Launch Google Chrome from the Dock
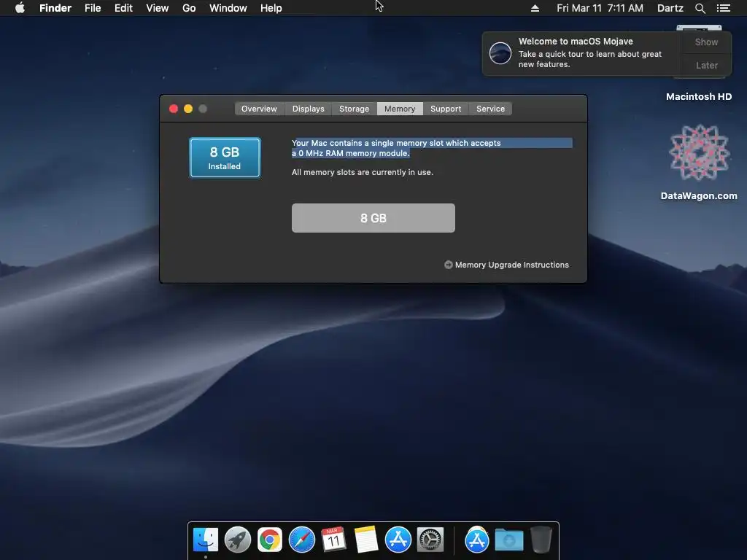Screen dimensions: 747x560 point(270,540)
